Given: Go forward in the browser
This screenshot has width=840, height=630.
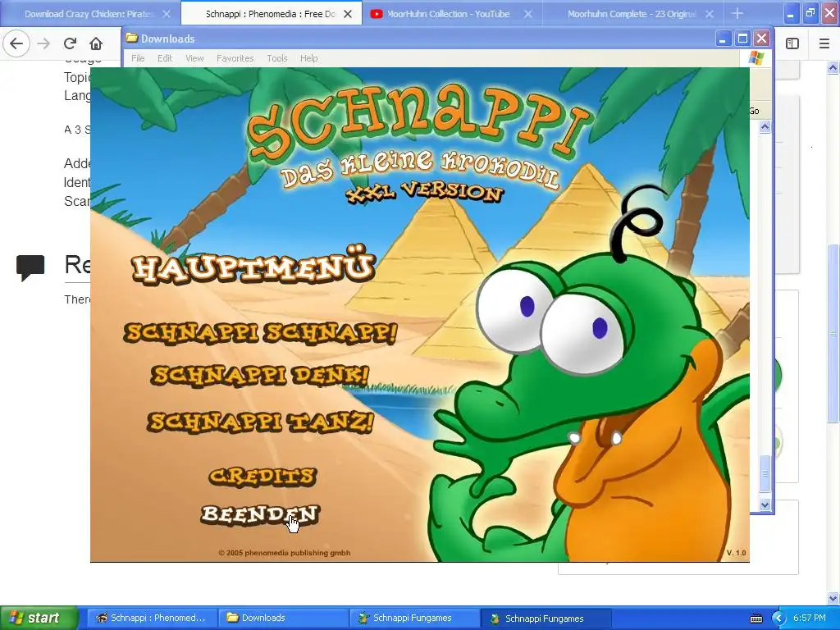Looking at the screenshot, I should [x=43, y=43].
